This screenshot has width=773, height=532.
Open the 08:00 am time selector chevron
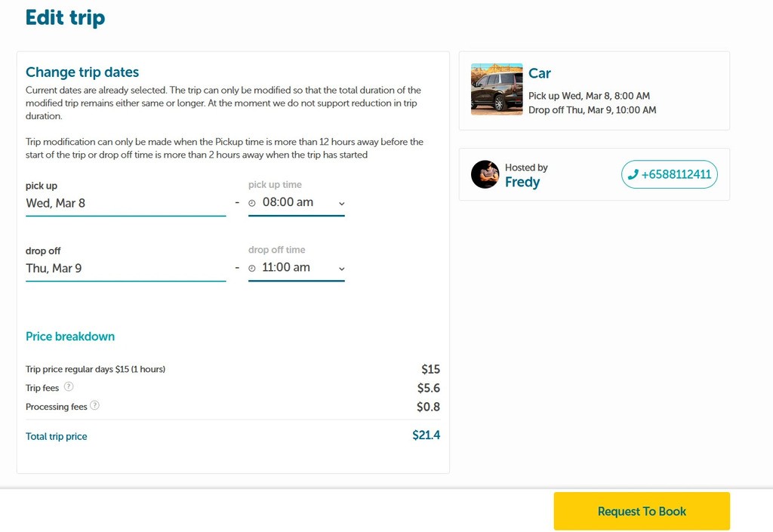(340, 203)
